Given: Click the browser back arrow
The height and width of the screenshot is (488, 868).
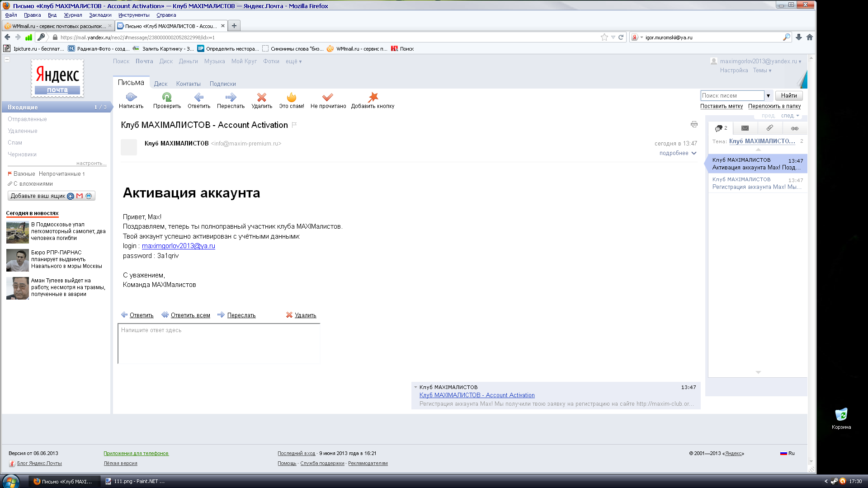Looking at the screenshot, I should [7, 37].
